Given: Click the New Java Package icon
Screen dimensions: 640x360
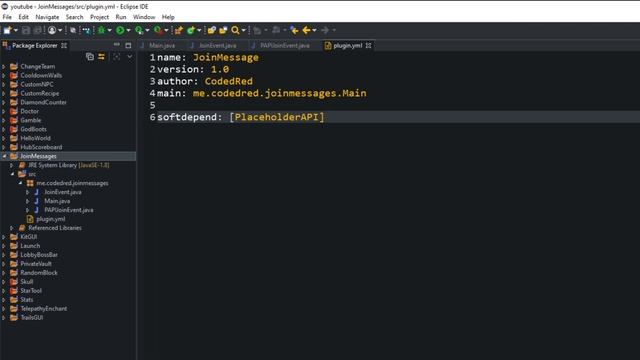Looking at the screenshot, I should pos(179,30).
